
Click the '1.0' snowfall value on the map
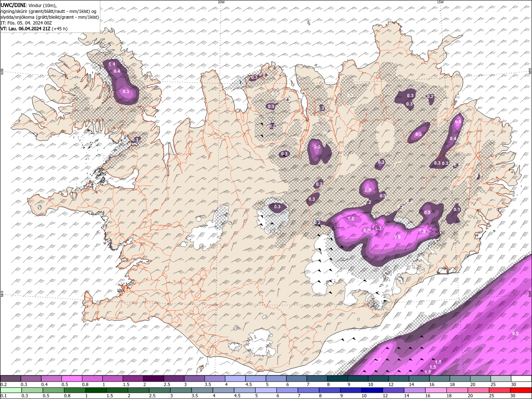pyautogui.click(x=350, y=219)
